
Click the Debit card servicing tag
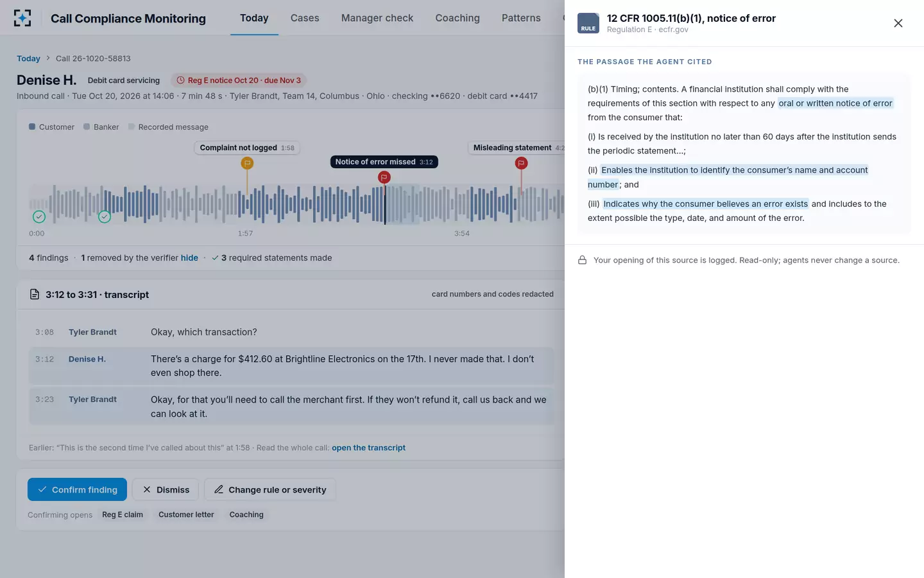click(124, 80)
